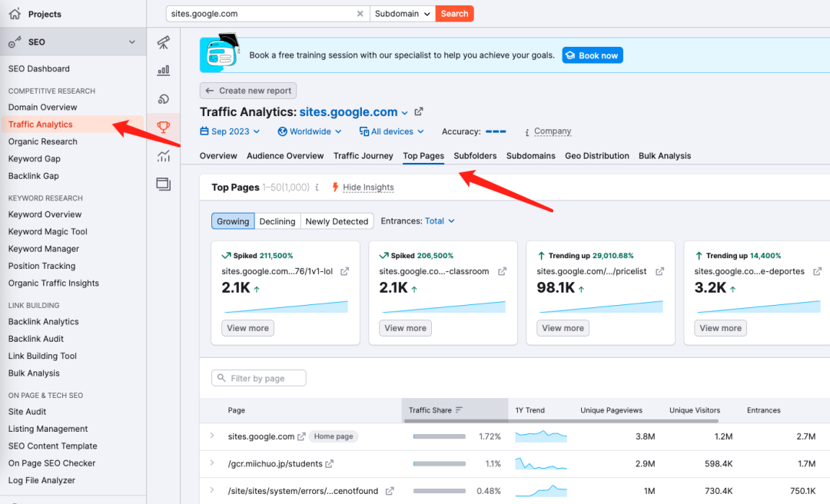Switch to Traffic Journey tab

[363, 156]
